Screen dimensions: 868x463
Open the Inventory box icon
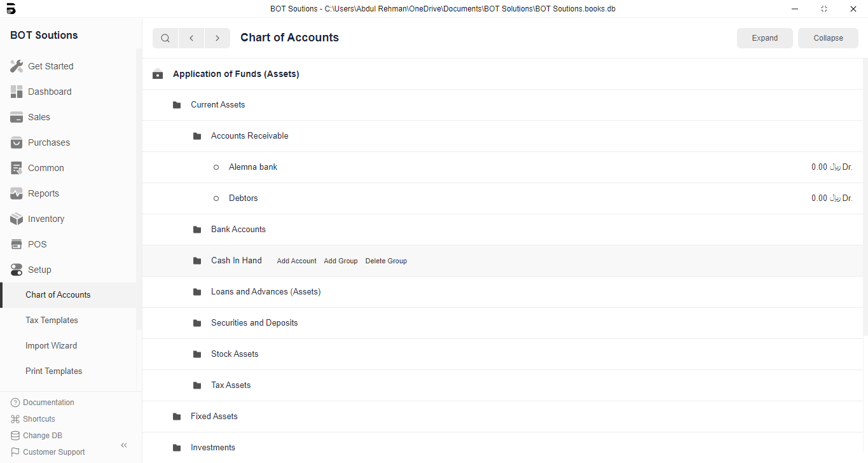(x=17, y=219)
